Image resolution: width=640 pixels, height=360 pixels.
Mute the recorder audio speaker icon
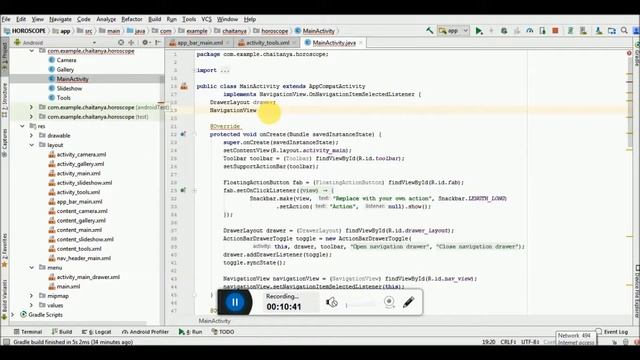[332, 302]
